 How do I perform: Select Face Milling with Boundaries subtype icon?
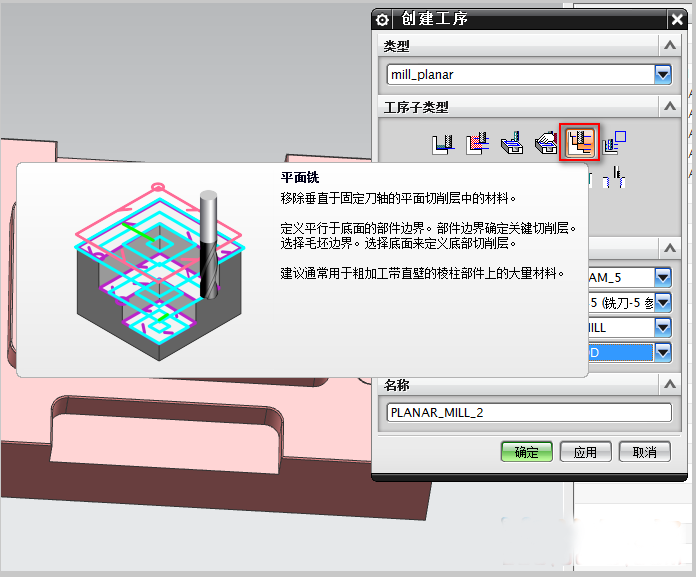(x=511, y=144)
